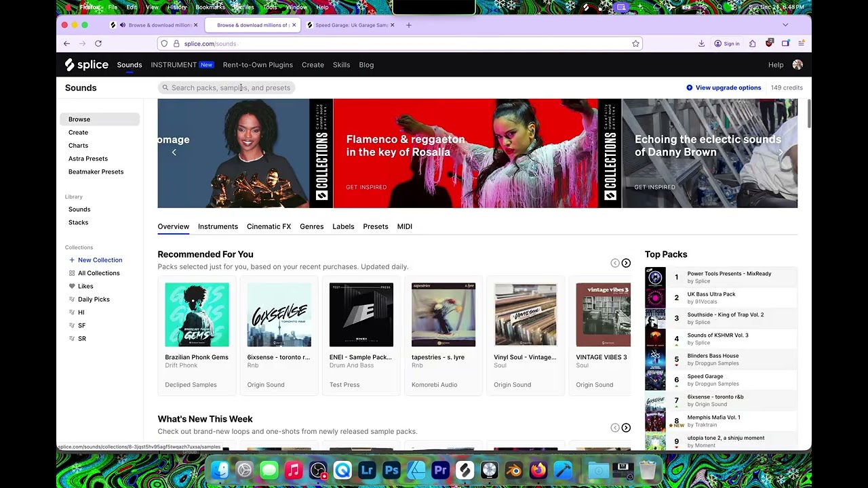Open Vinyl Soul pack cover
The image size is (868, 488).
(x=526, y=314)
